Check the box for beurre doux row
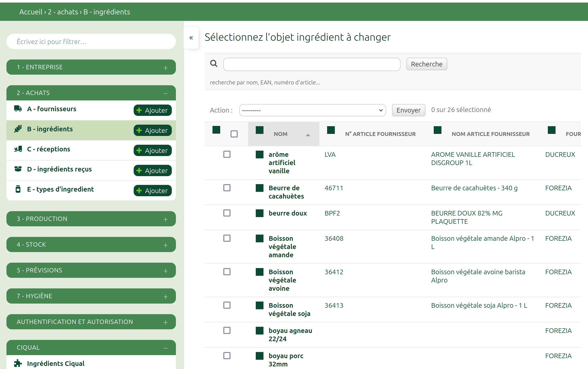Viewport: 588px width, 369px height. (x=227, y=213)
